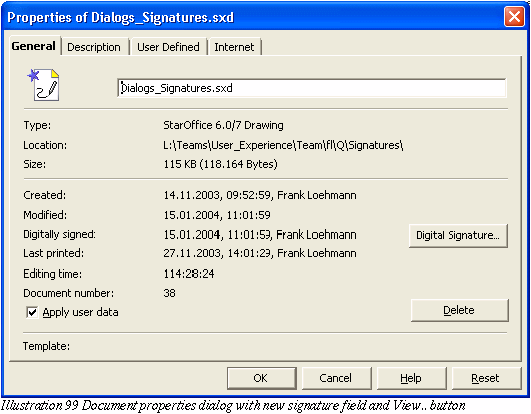Image resolution: width=531 pixels, height=414 pixels.
Task: Close the Properties dialog window
Action: [x=514, y=17]
